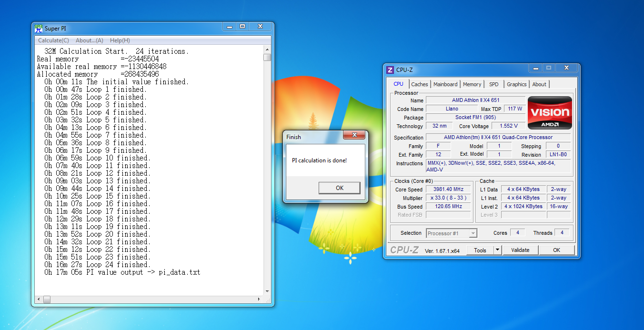Click the Ext. Family value 12
Viewport: 644px width, 330px height.
click(438, 155)
